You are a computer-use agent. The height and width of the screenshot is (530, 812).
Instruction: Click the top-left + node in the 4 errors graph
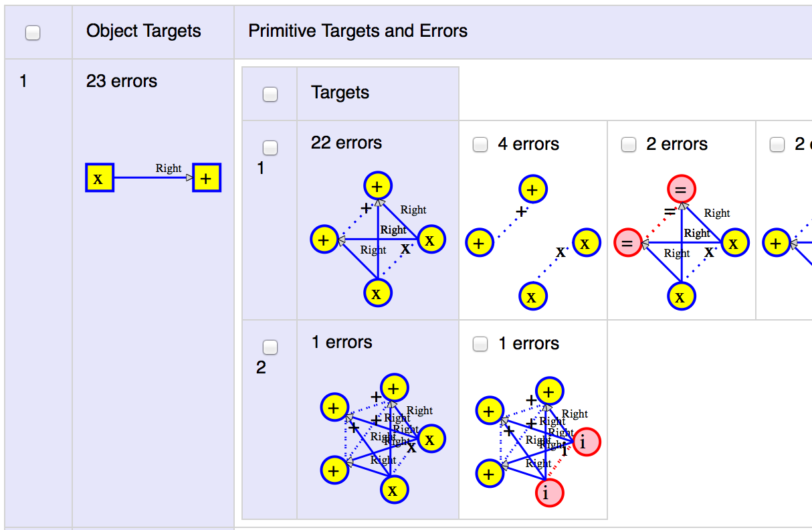pyautogui.click(x=532, y=189)
